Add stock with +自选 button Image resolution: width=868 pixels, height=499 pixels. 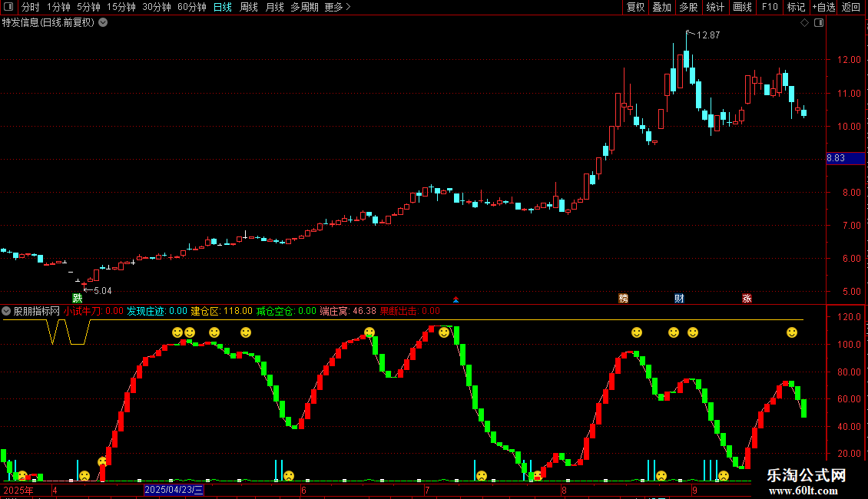tap(823, 7)
